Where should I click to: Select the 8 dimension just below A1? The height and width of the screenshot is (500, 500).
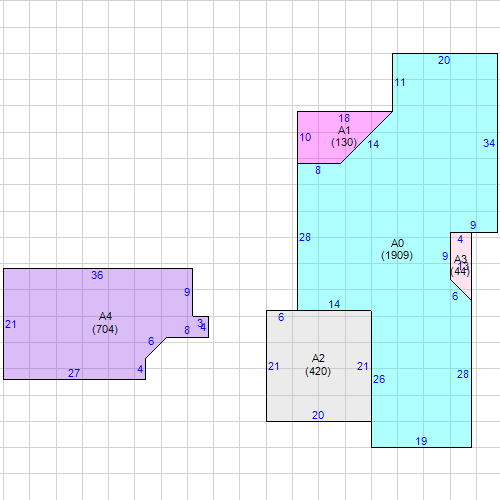[x=318, y=170]
